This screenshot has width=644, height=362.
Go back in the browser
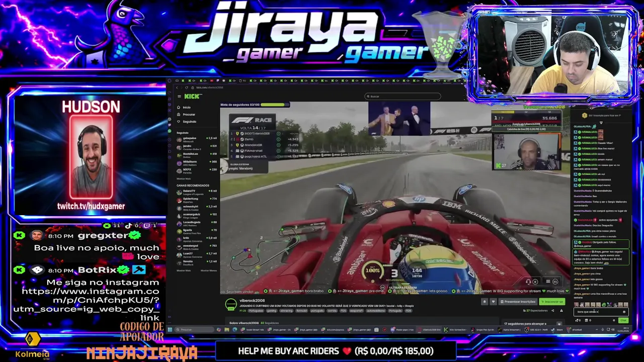point(177,87)
